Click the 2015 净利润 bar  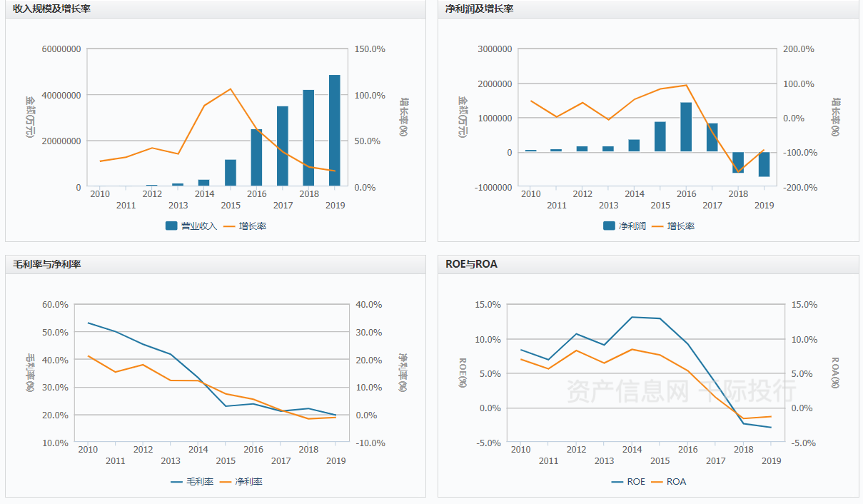pos(660,137)
